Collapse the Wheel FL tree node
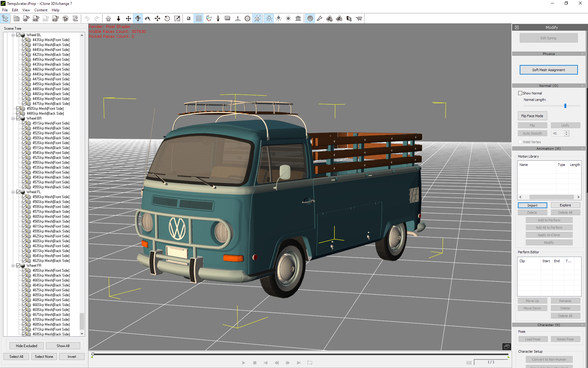The width and height of the screenshot is (588, 368). (13, 192)
